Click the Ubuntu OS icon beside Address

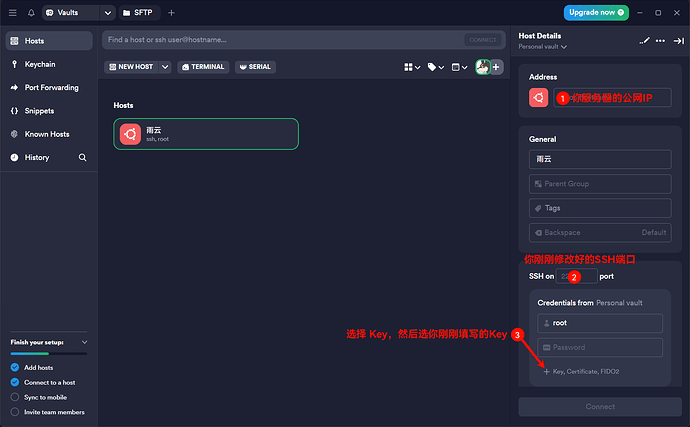[x=538, y=98]
